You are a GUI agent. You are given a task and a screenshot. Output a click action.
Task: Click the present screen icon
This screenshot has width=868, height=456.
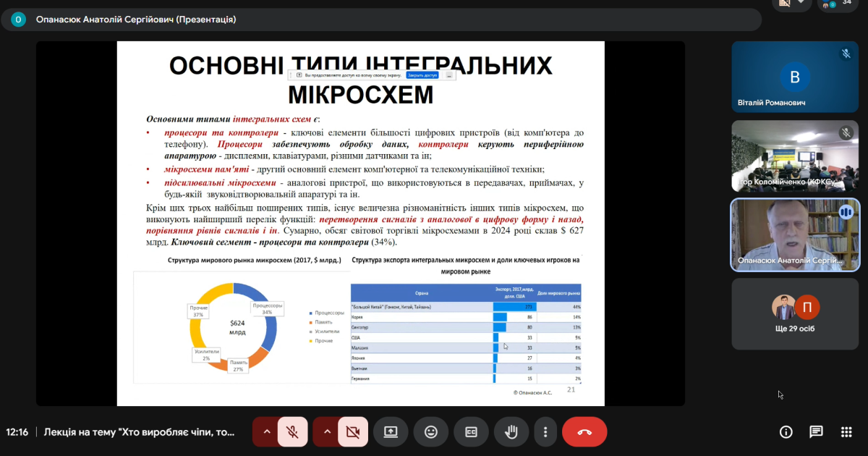coord(390,432)
